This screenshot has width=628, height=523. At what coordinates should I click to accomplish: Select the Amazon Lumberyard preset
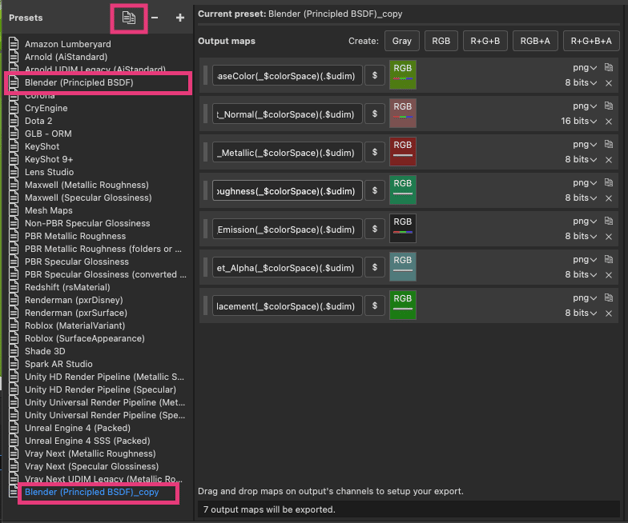click(68, 44)
